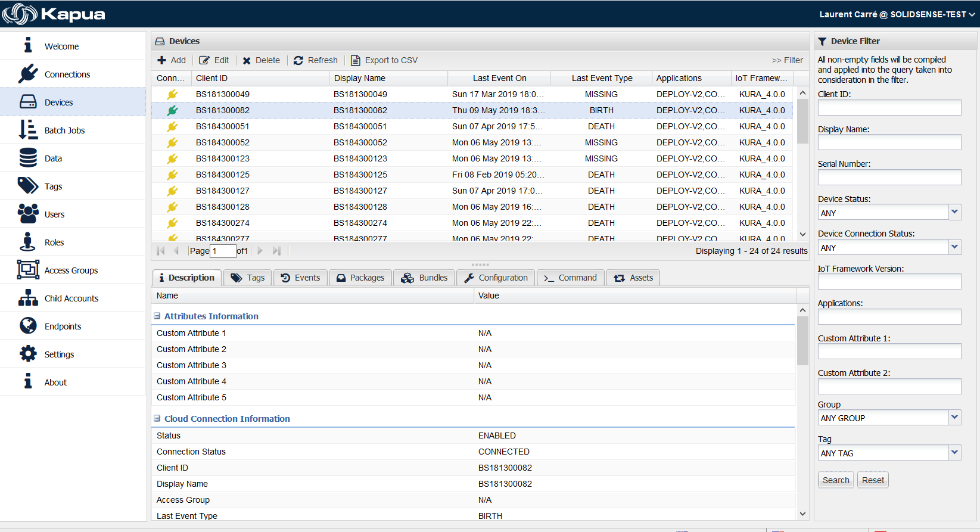
Task: Collapse Attributes Information section
Action: pyautogui.click(x=157, y=316)
